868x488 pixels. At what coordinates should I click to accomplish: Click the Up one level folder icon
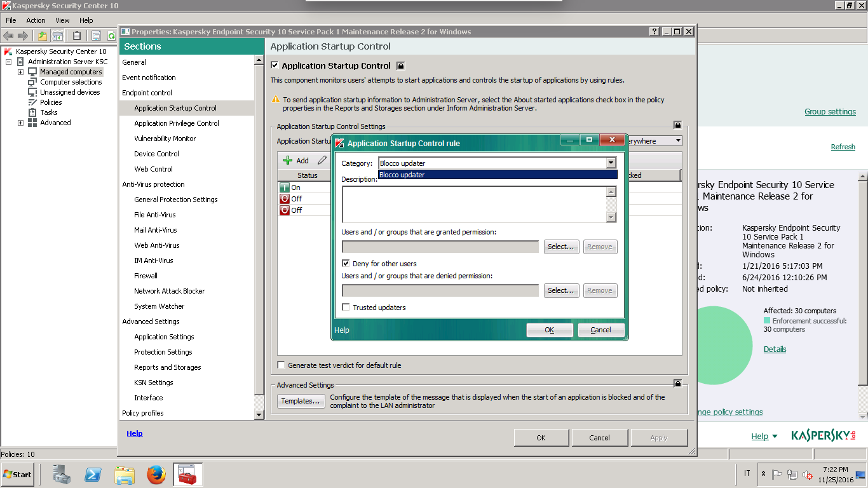42,36
